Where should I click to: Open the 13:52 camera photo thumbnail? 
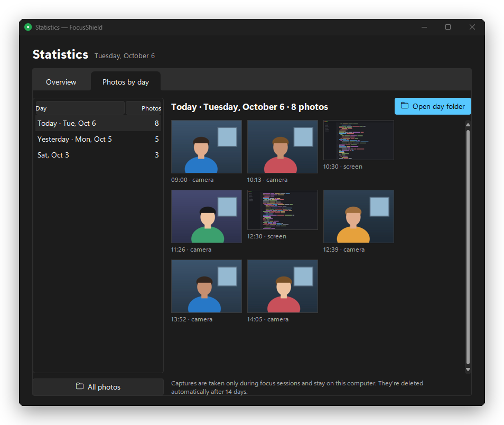[207, 287]
